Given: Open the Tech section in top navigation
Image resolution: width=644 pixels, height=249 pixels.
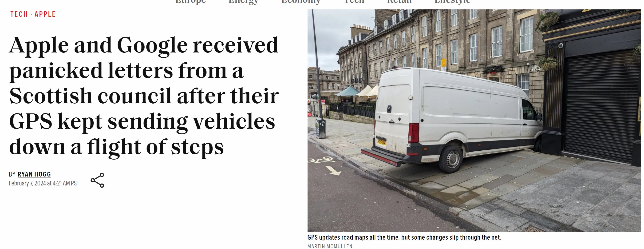Looking at the screenshot, I should pos(354,2).
